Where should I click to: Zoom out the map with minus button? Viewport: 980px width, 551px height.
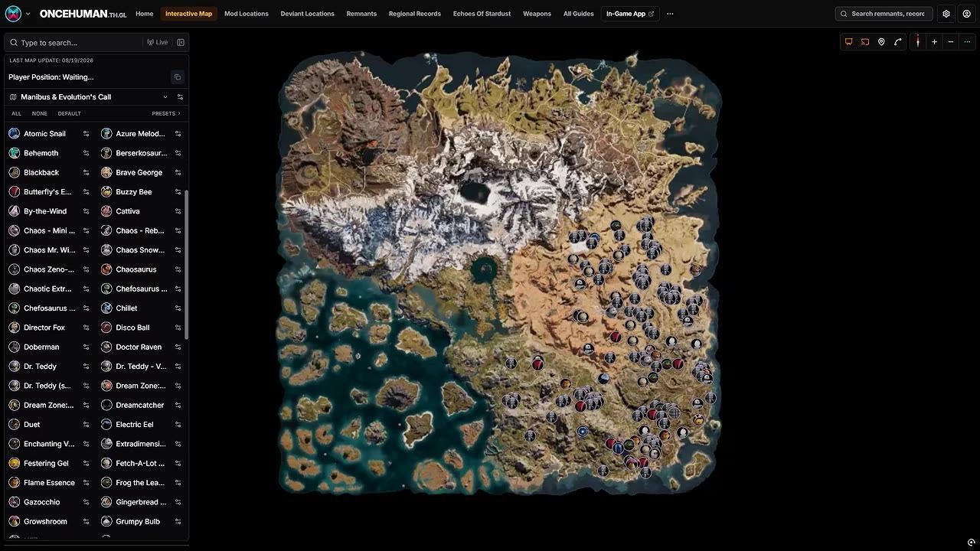[951, 42]
